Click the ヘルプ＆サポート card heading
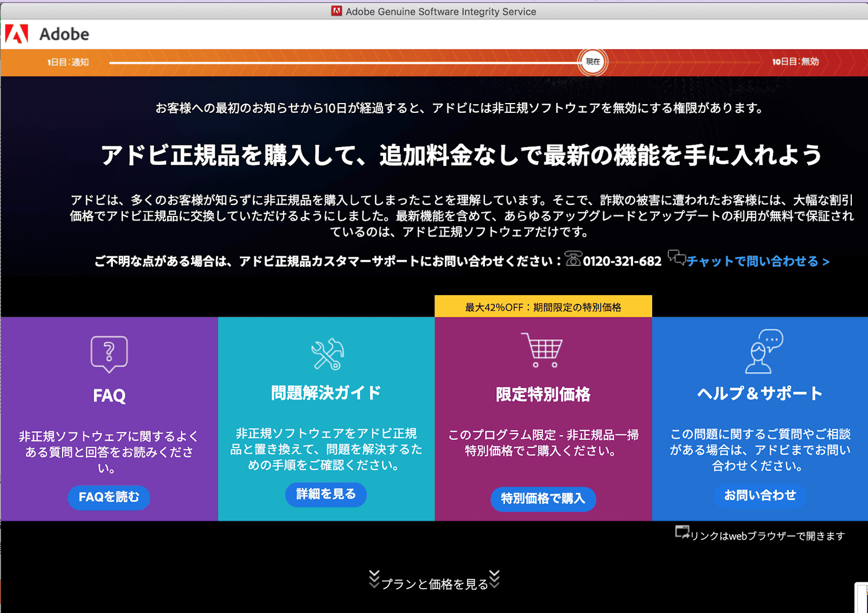The width and height of the screenshot is (868, 613). pyautogui.click(x=760, y=394)
